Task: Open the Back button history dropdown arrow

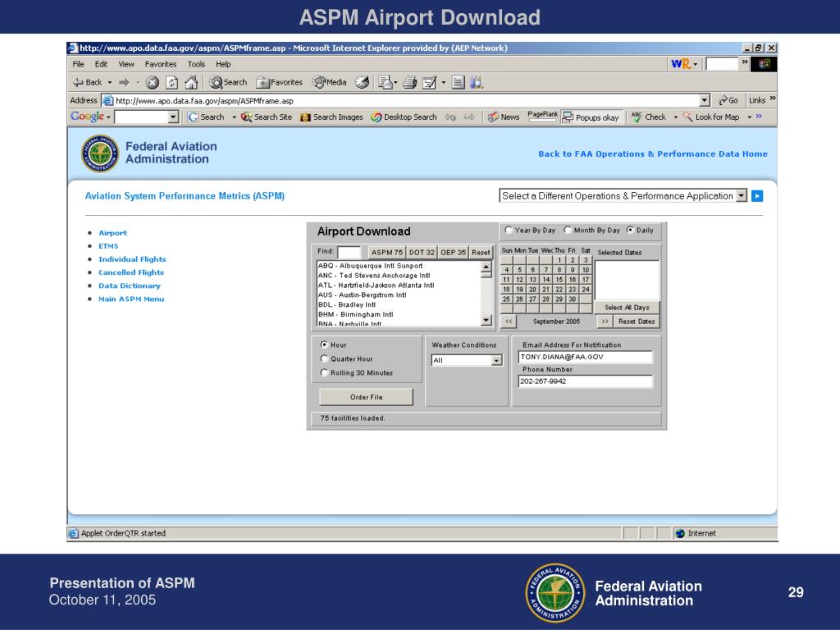Action: pos(110,83)
